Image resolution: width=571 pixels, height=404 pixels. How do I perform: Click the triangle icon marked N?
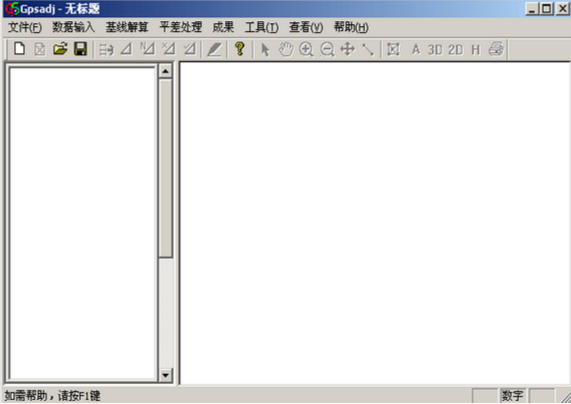[x=147, y=49]
